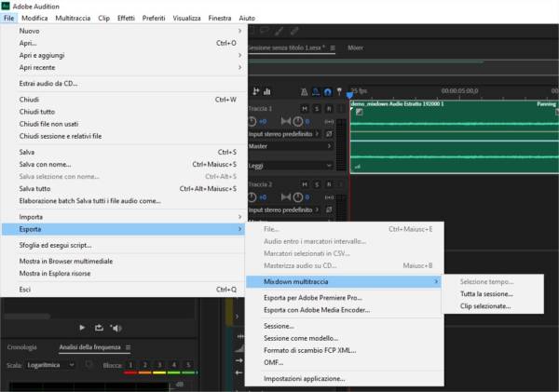Open the Analisi della frequenza panel menu icon

pyautogui.click(x=128, y=347)
